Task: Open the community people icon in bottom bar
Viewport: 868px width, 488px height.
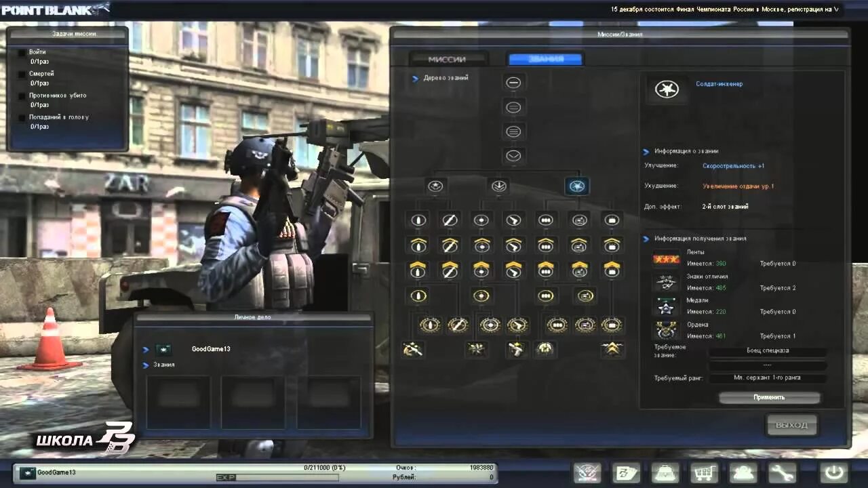Action: 745,472
